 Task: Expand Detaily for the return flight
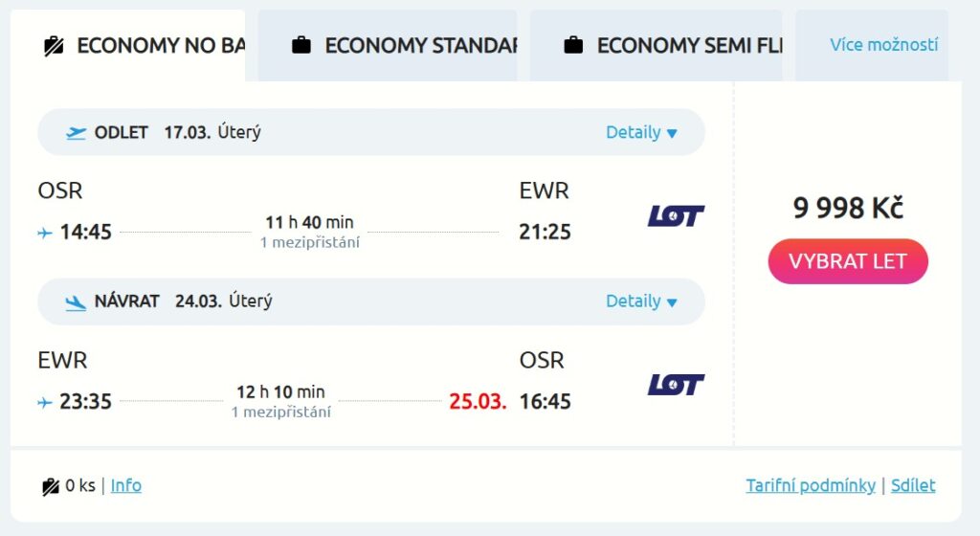[641, 301]
